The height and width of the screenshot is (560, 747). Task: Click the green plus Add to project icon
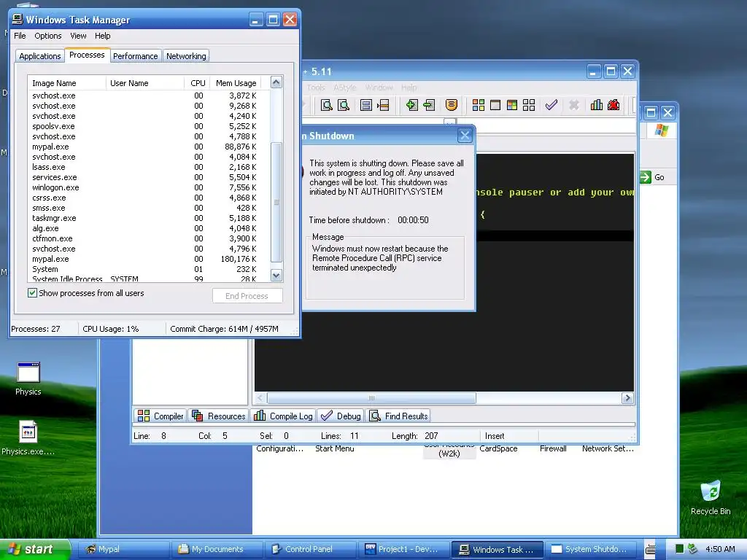(x=411, y=105)
